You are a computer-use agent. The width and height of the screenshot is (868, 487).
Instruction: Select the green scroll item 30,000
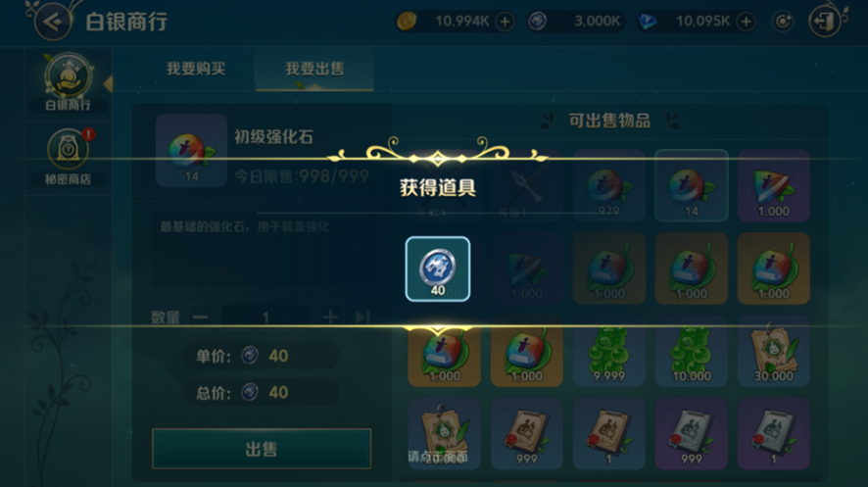pyautogui.click(x=773, y=351)
